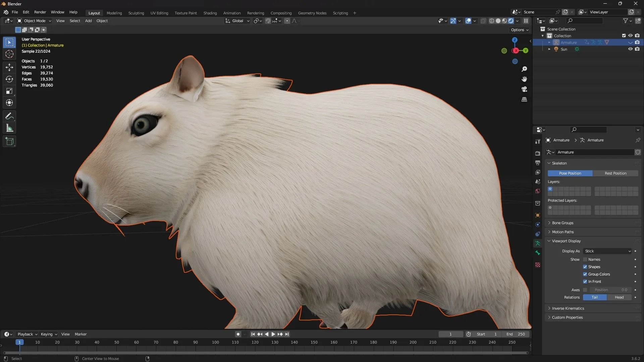Select the Move tool in the toolbar
This screenshot has height=362, width=644.
pos(9,67)
